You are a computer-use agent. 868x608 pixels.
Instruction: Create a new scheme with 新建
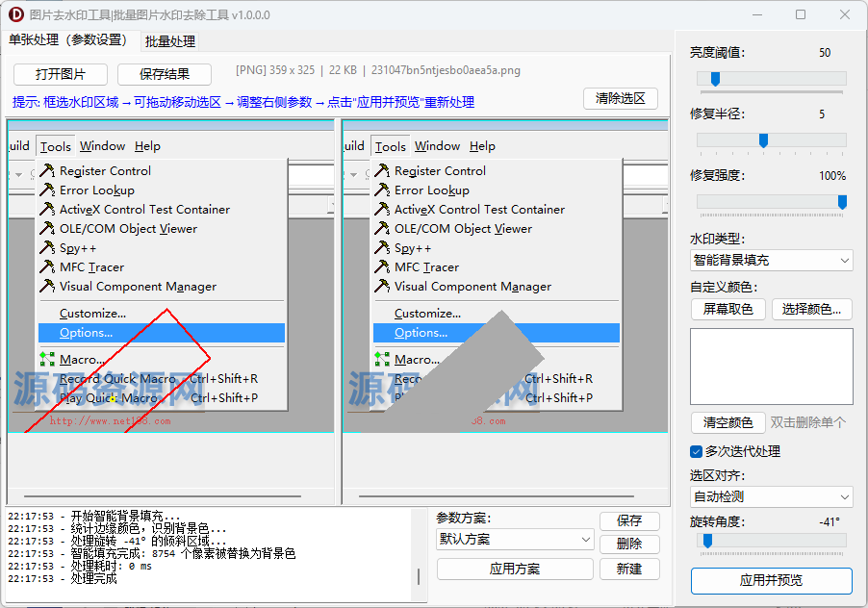[629, 569]
